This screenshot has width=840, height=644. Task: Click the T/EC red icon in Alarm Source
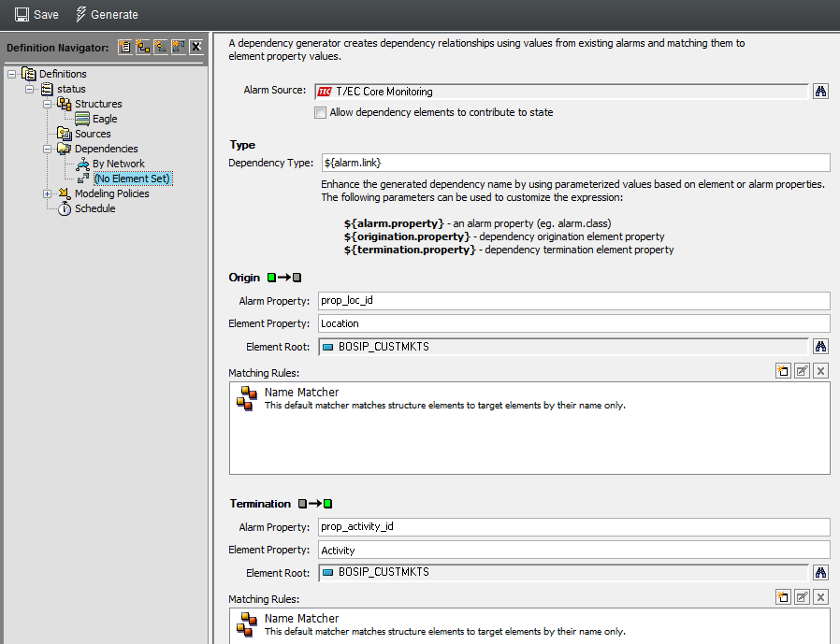(x=325, y=92)
